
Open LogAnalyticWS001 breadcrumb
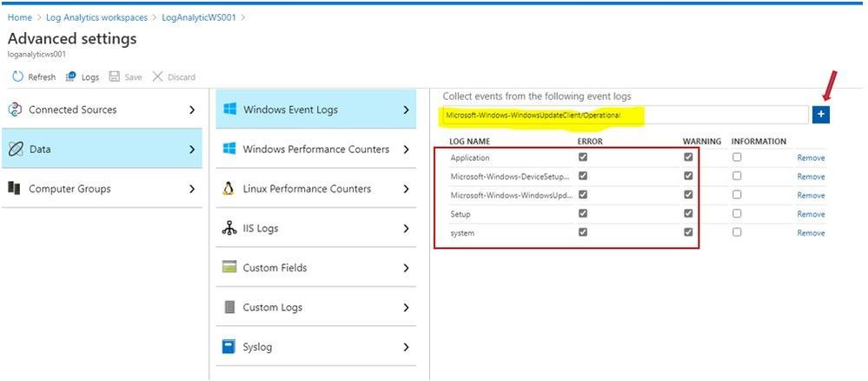click(x=199, y=17)
